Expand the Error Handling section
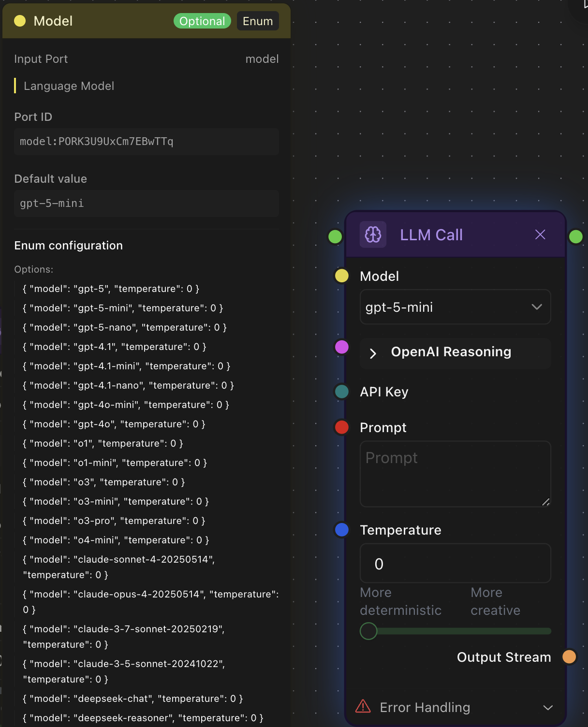588x727 pixels. coord(547,708)
